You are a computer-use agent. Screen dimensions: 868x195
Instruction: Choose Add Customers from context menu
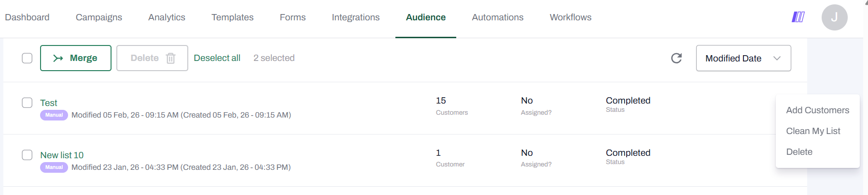pos(817,110)
